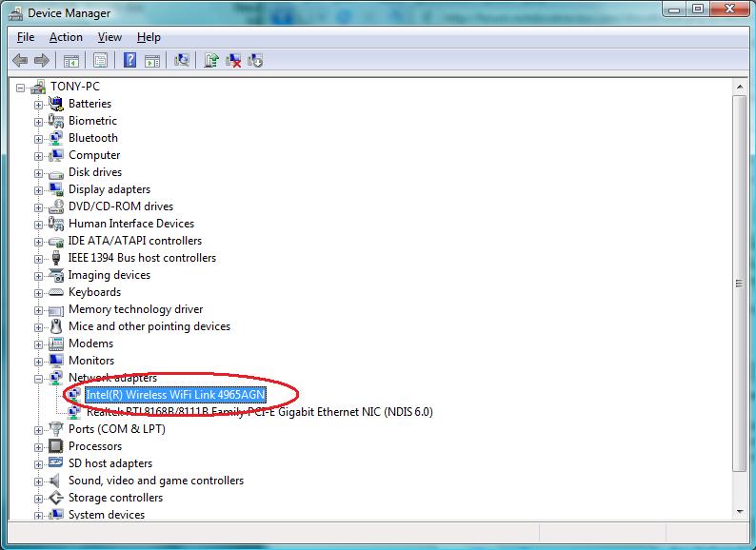Select the Batteries label
The height and width of the screenshot is (550, 756).
click(x=90, y=103)
